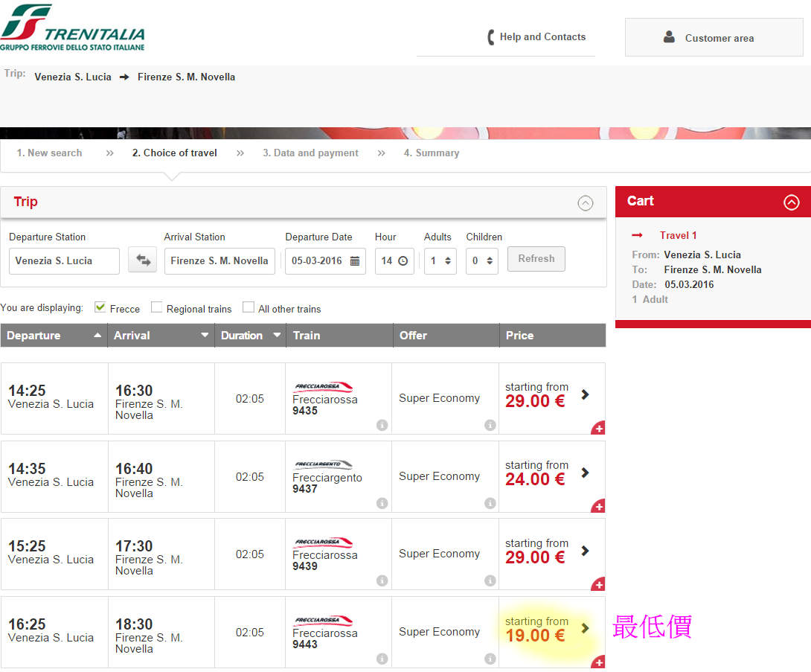The width and height of the screenshot is (811, 672).
Task: Add the 15:25 train with the plus corner
Action: (x=599, y=585)
